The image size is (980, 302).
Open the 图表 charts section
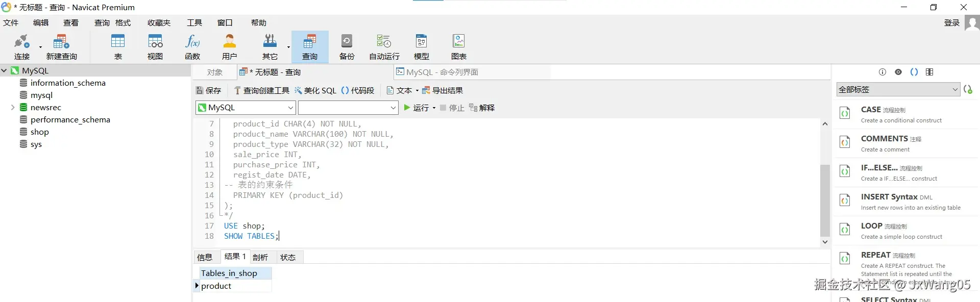(459, 47)
